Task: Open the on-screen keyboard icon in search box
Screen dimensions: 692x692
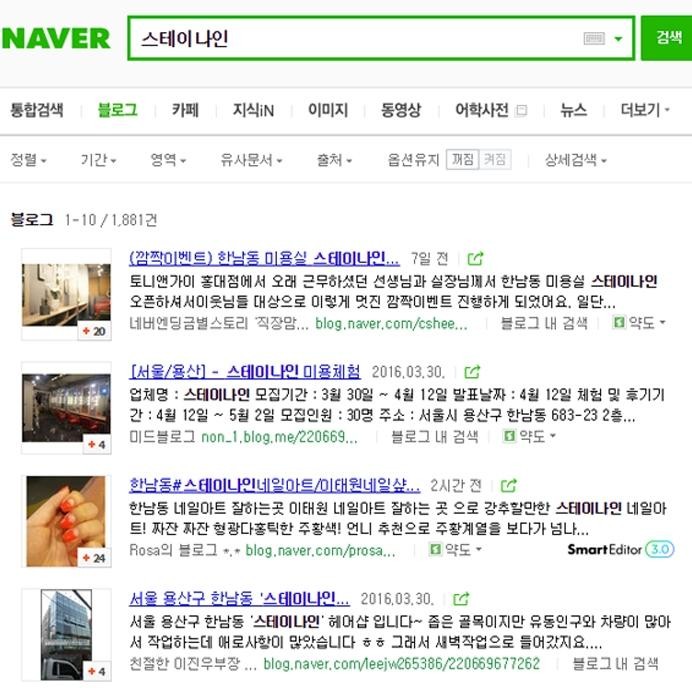Action: click(594, 39)
